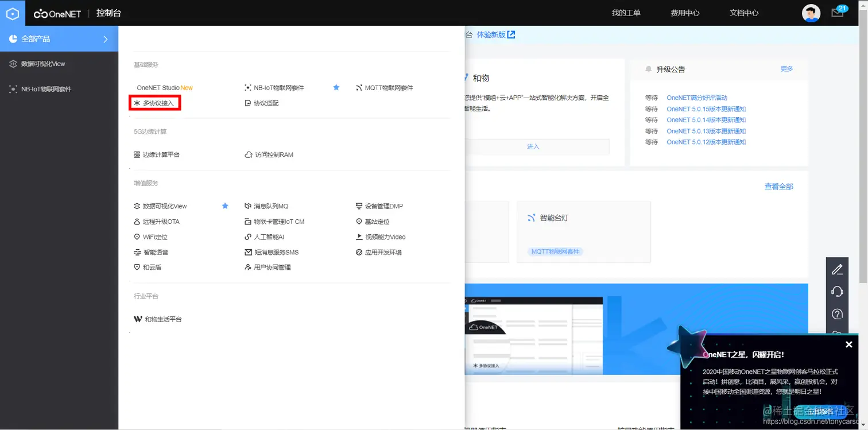Screen dimensions: 868x430
Task: Click the 升级公告 bell icon
Action: (649, 69)
